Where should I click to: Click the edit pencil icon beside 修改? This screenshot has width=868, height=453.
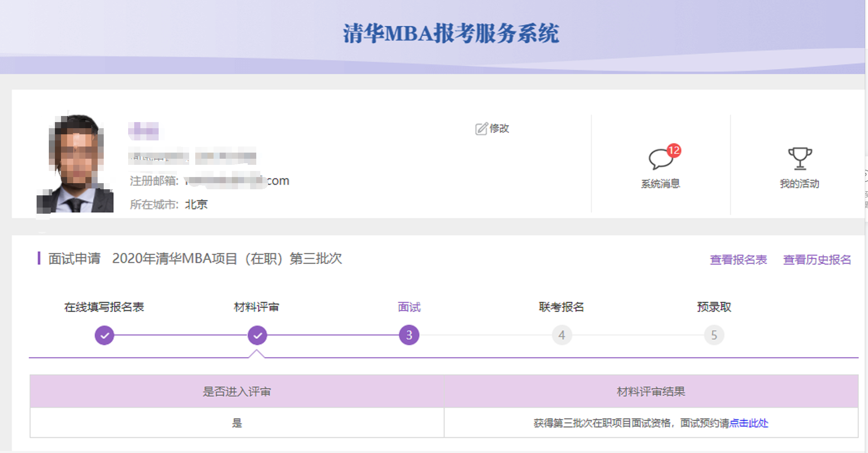[x=481, y=129]
